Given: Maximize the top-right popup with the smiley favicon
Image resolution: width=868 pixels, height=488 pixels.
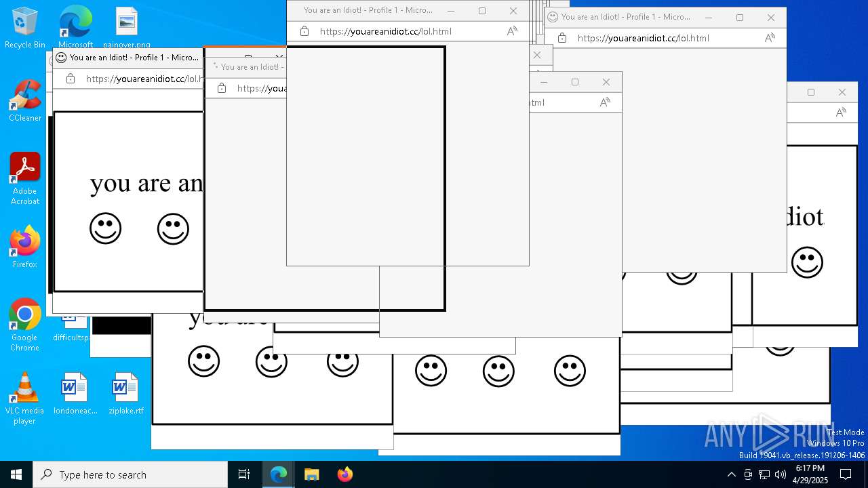Looking at the screenshot, I should click(x=740, y=18).
